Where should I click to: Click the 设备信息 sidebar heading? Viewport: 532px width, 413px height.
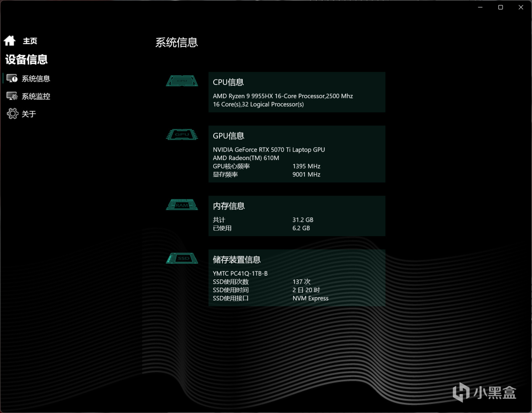click(26, 60)
